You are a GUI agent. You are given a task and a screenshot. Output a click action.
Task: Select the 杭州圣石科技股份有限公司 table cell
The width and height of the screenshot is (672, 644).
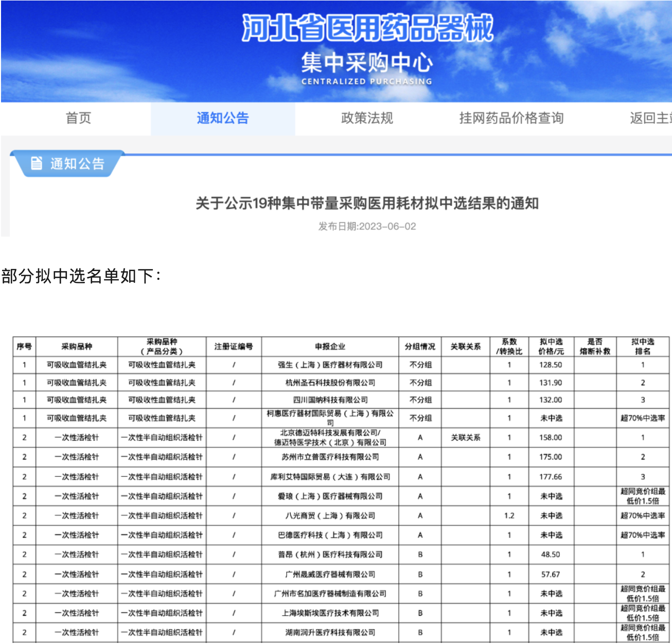[x=330, y=383]
